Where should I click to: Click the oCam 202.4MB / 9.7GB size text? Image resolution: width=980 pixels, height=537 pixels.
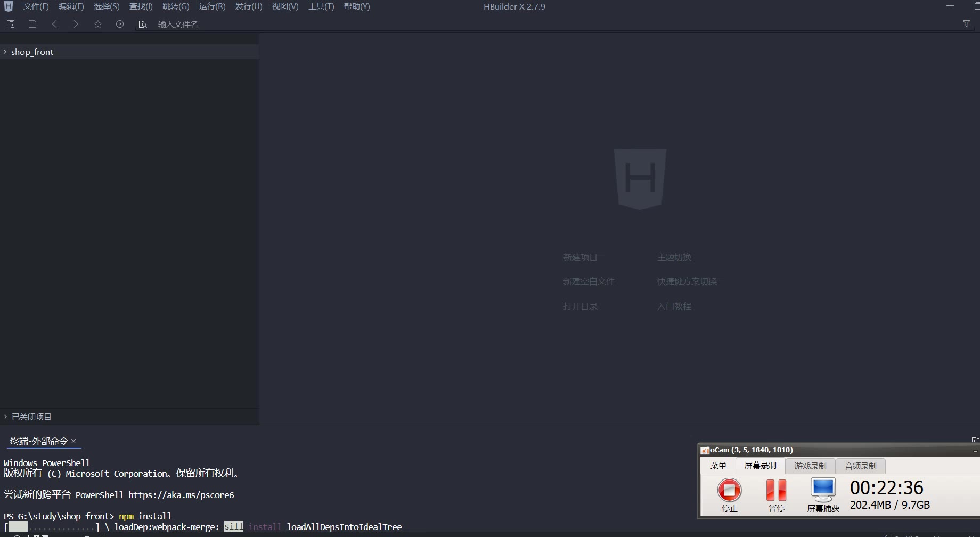pos(890,505)
